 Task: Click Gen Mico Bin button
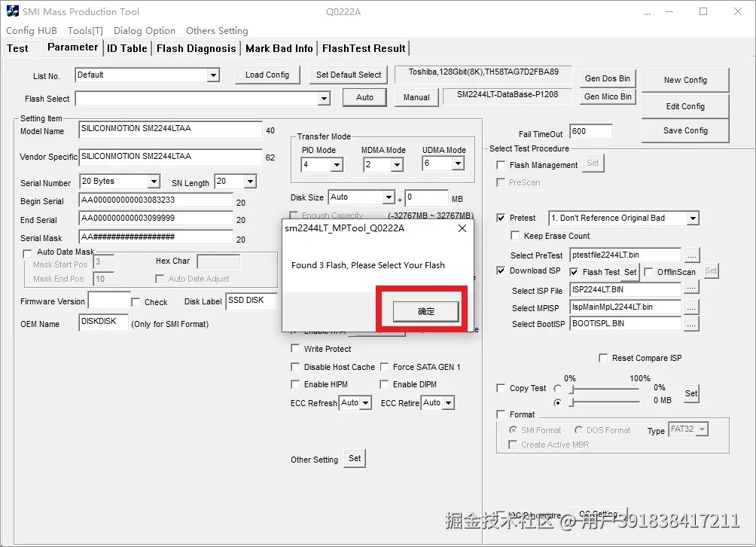pyautogui.click(x=608, y=96)
